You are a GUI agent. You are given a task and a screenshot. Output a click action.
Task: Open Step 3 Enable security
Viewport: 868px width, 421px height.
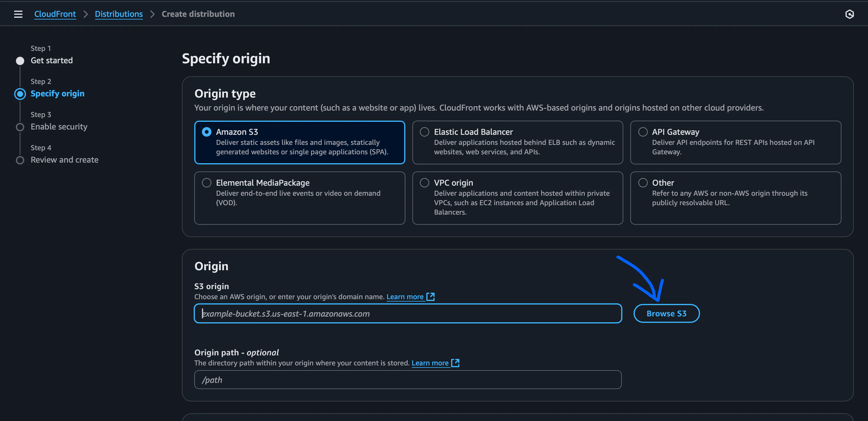(20, 127)
